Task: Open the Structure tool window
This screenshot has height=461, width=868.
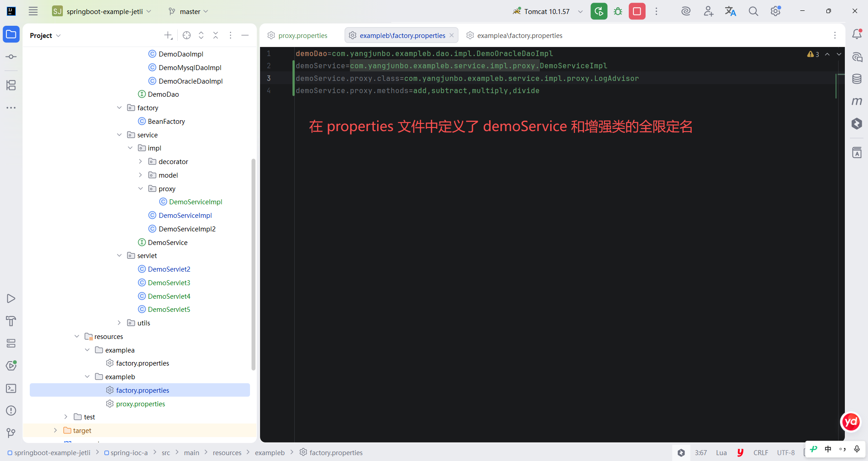Action: (11, 85)
